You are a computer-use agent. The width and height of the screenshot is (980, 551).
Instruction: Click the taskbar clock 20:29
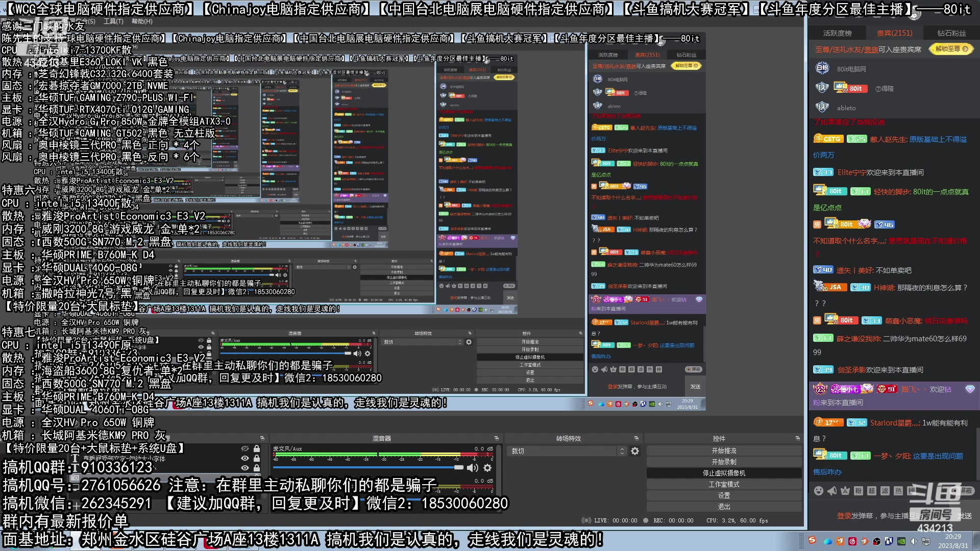[952, 537]
